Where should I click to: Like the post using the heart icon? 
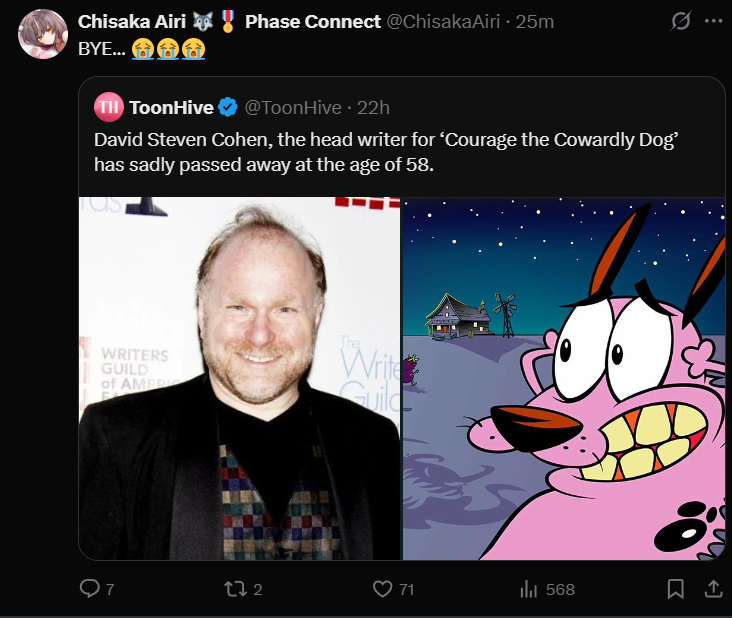[382, 589]
